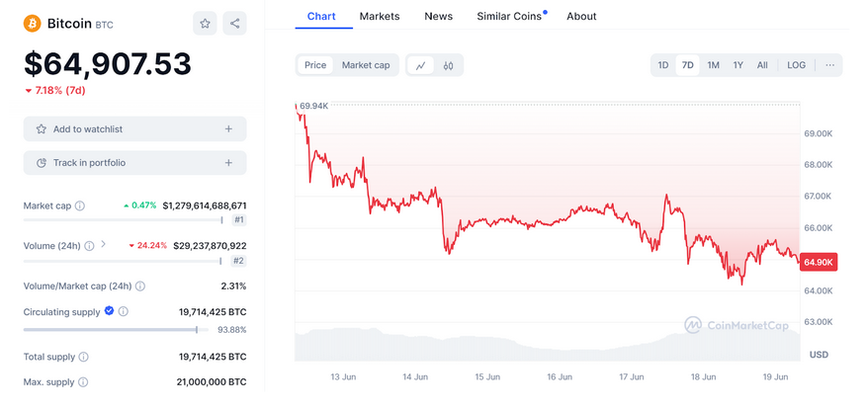The height and width of the screenshot is (411, 868).
Task: Click the #1 market cap rank badge
Action: 239,220
